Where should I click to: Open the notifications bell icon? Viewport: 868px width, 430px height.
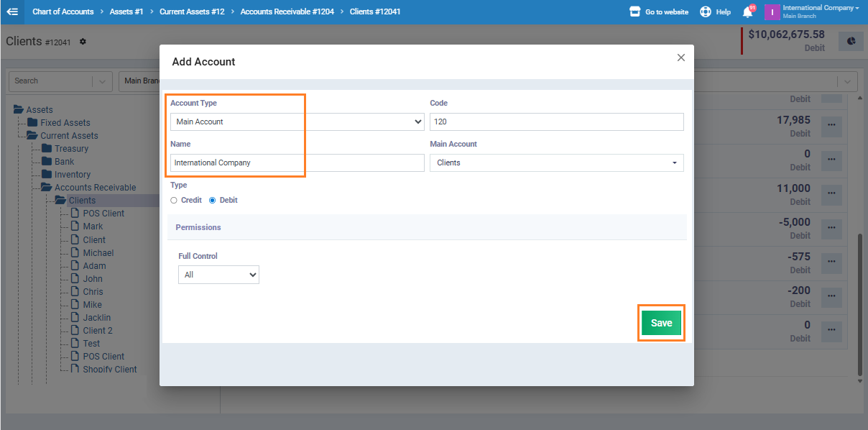[747, 12]
